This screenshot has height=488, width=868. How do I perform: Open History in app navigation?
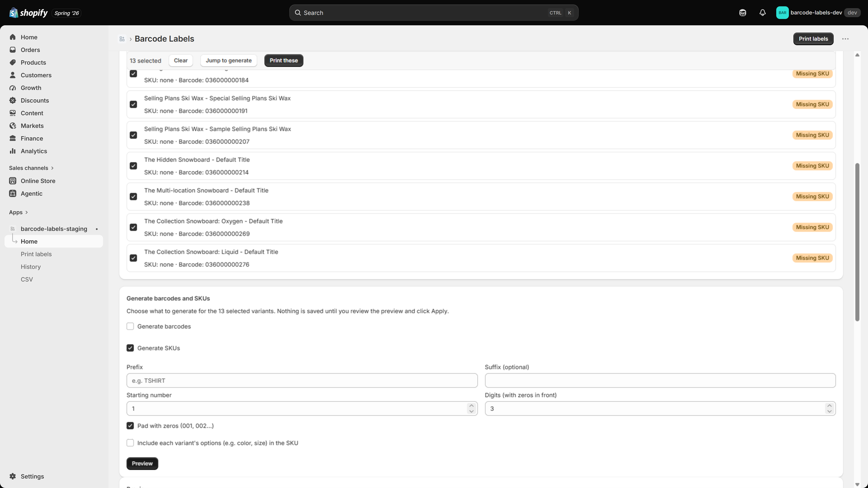coord(31,267)
